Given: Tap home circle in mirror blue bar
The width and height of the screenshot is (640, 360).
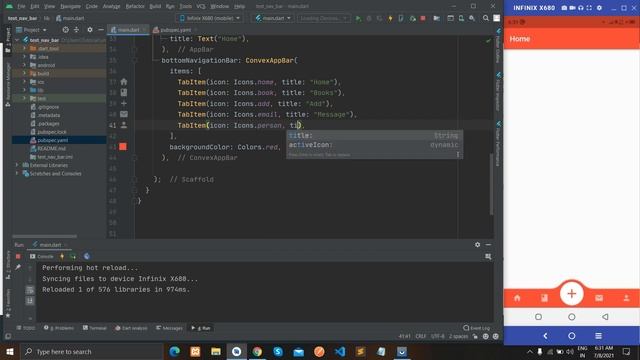Looking at the screenshot, I should (x=571, y=336).
